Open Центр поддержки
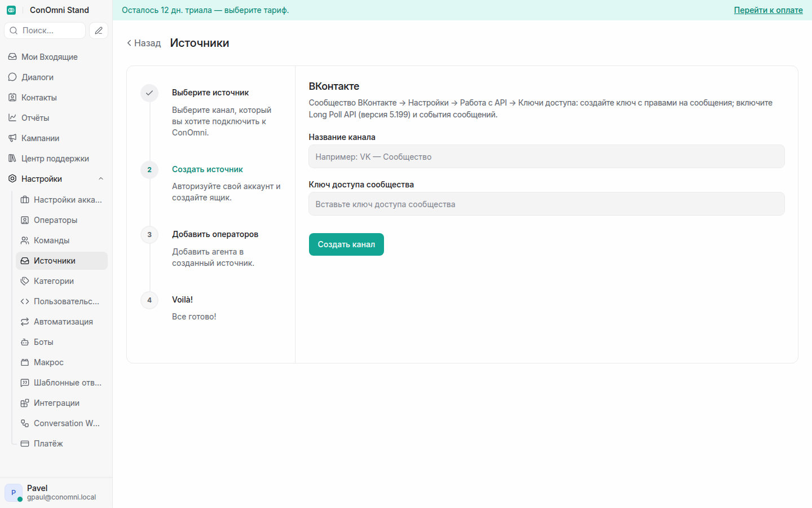Image resolution: width=812 pixels, height=508 pixels. click(x=56, y=159)
